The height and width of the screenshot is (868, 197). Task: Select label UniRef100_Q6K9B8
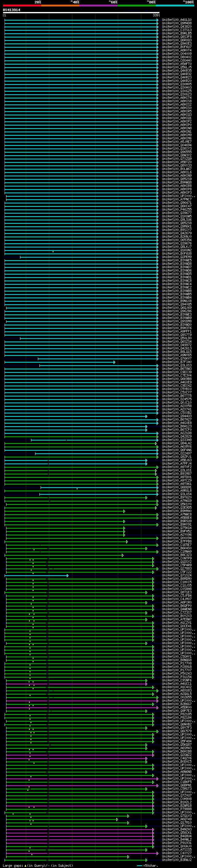click(x=177, y=379)
